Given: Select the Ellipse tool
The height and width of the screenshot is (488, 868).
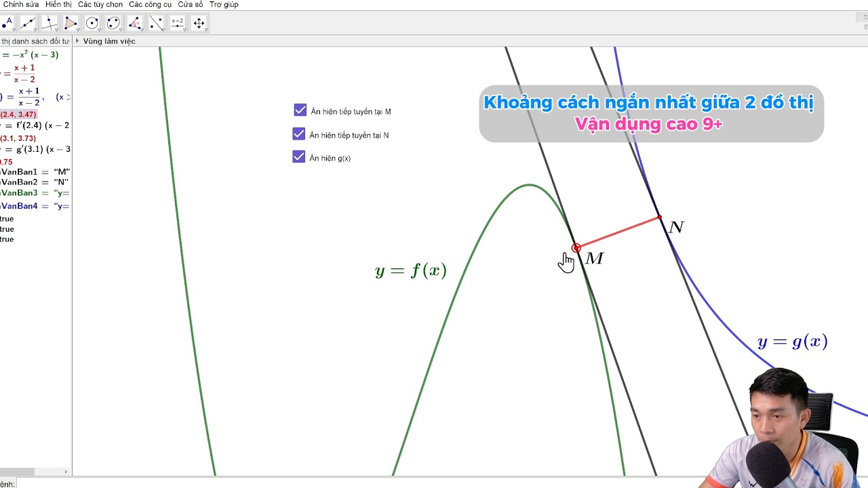Looking at the screenshot, I should pyautogui.click(x=113, y=22).
